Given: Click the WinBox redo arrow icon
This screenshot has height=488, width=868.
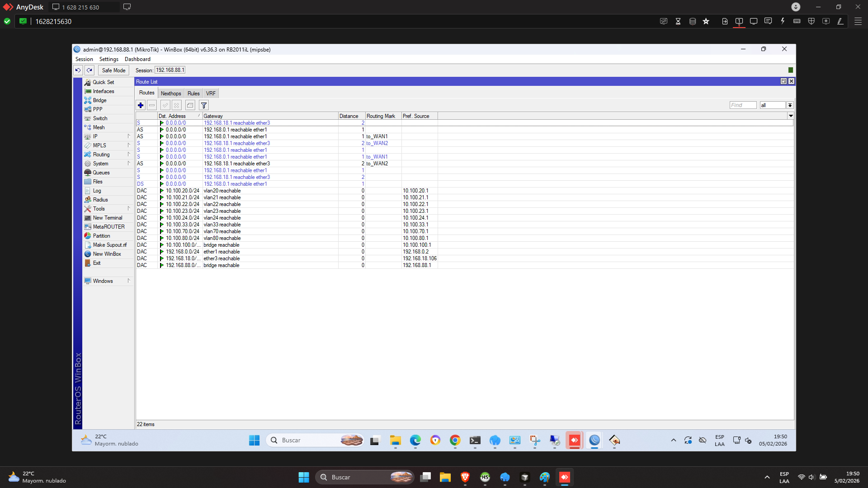Looking at the screenshot, I should tap(90, 70).
